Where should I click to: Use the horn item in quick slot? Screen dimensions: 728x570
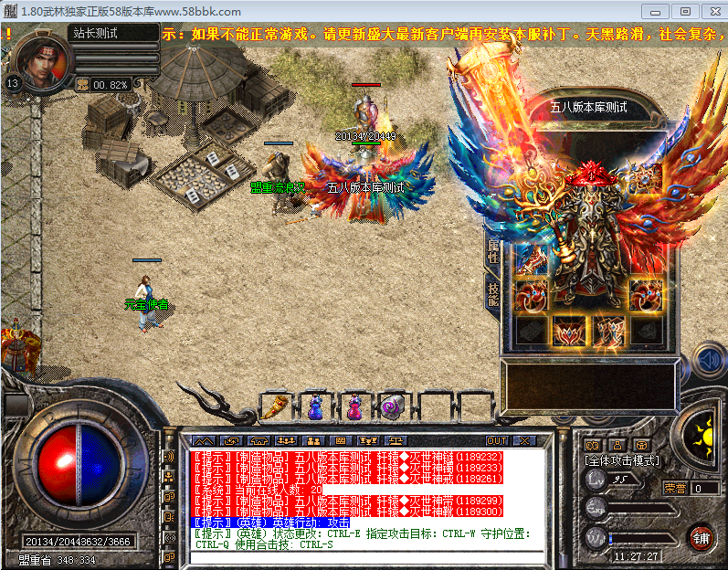point(275,407)
